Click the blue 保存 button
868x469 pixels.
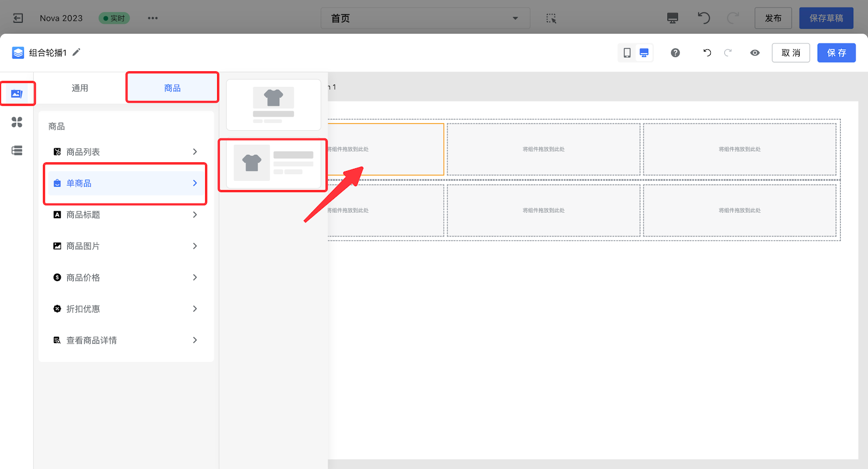click(x=836, y=53)
